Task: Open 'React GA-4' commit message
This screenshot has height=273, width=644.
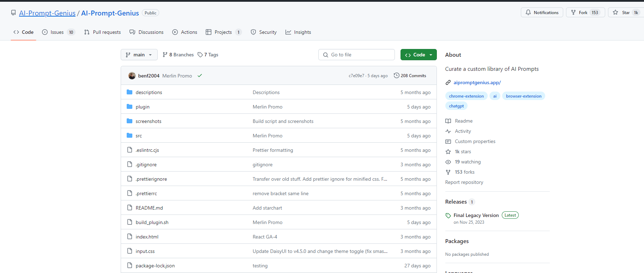Action: [265, 237]
